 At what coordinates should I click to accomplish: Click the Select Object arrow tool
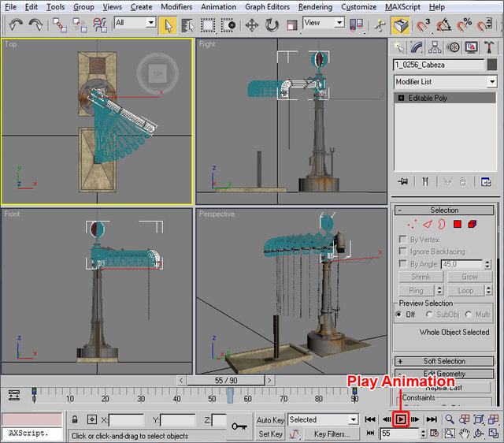(x=169, y=25)
